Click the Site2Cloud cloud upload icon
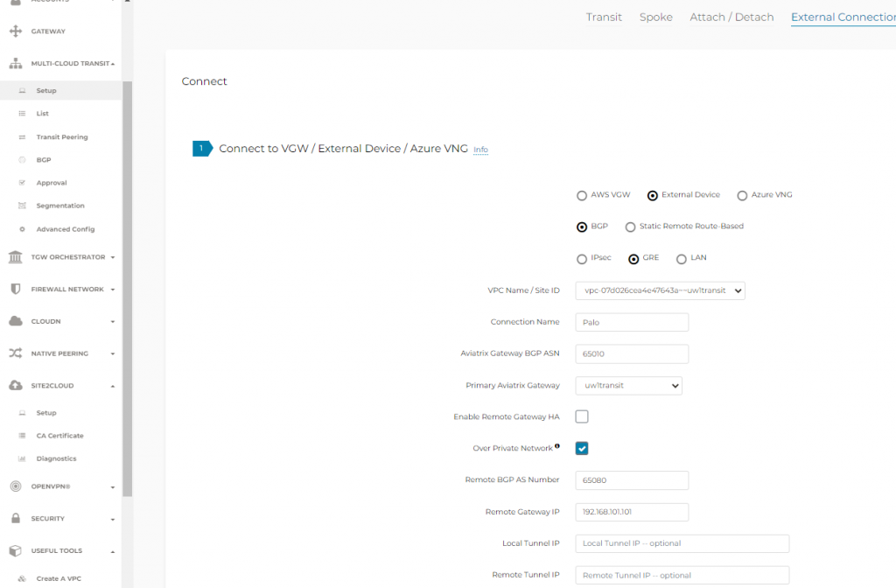 click(x=16, y=385)
